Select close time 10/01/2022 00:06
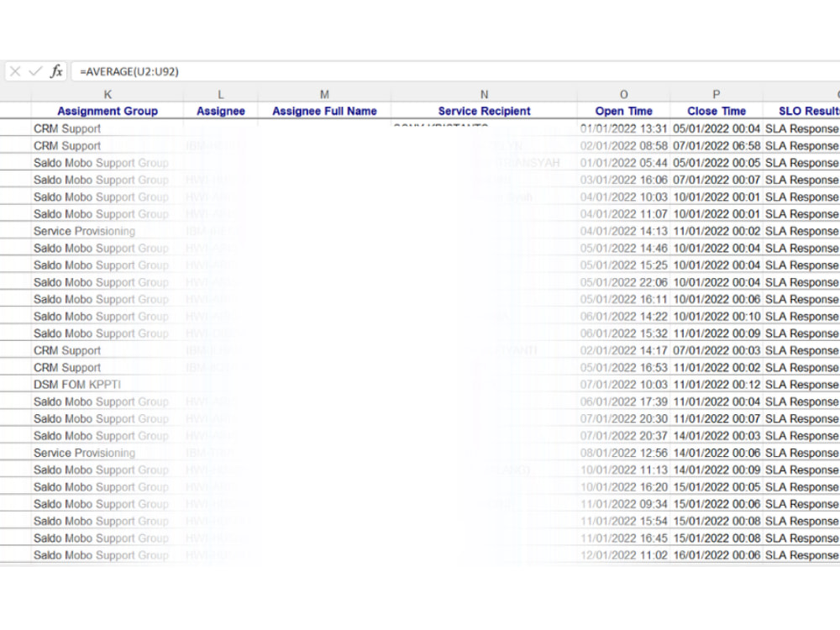 [x=717, y=300]
